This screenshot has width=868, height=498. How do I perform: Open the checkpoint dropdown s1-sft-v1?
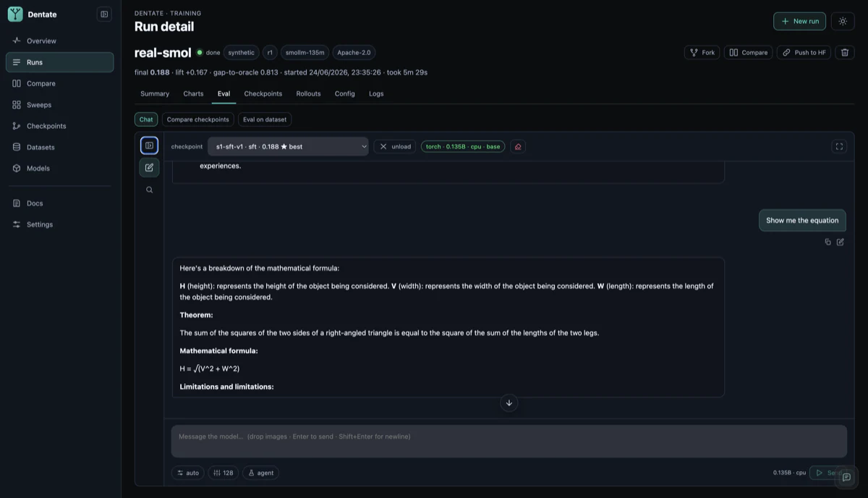point(288,146)
